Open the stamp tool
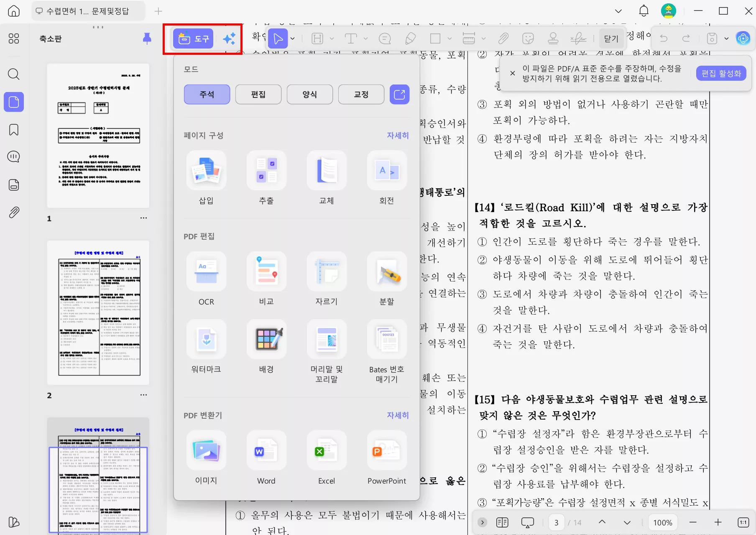 (x=554, y=38)
